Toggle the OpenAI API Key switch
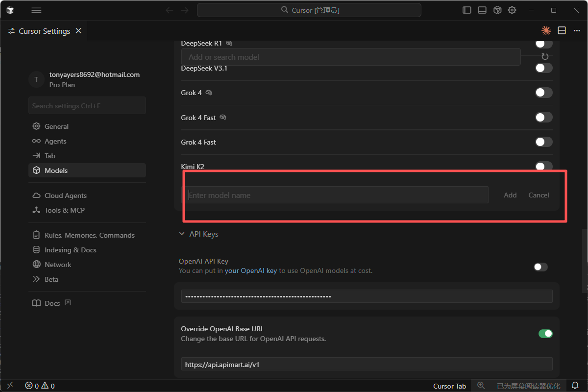The width and height of the screenshot is (588, 392). point(541,267)
